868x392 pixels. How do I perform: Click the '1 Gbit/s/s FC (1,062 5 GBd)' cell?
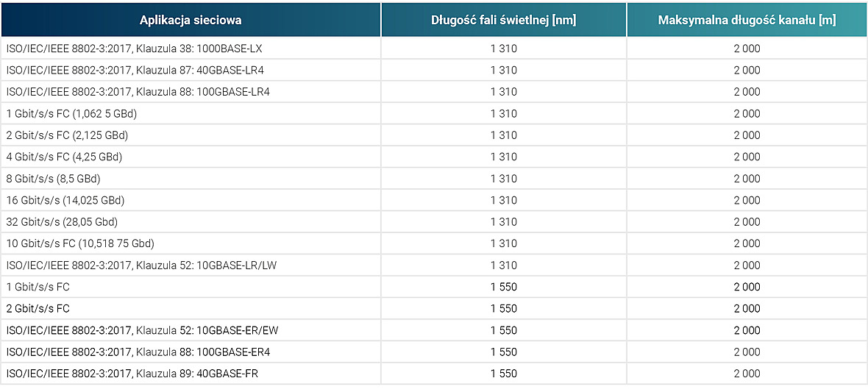tap(191, 113)
